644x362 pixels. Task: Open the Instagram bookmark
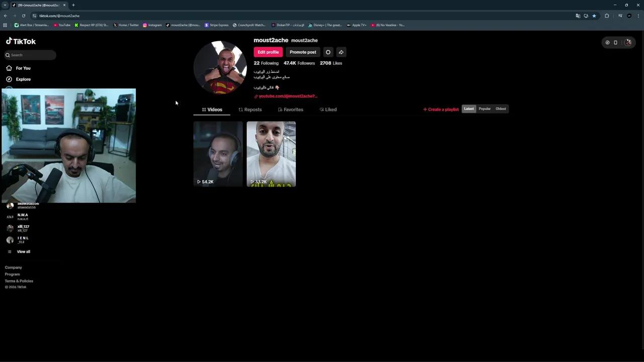tap(152, 25)
